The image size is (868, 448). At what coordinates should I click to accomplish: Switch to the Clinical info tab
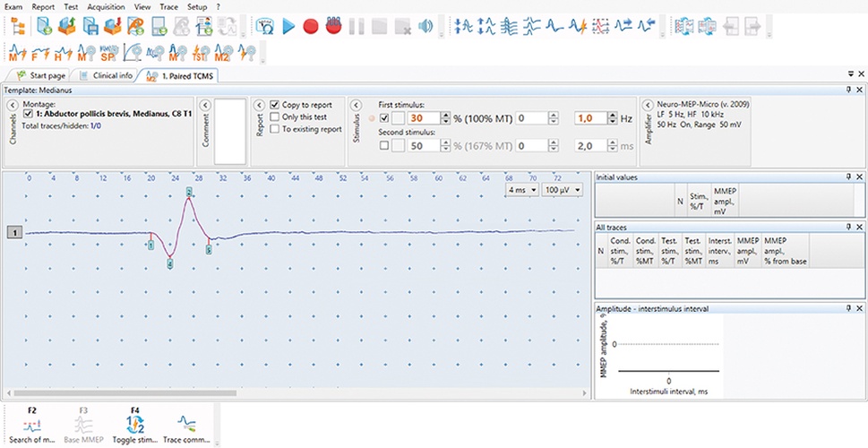[105, 76]
